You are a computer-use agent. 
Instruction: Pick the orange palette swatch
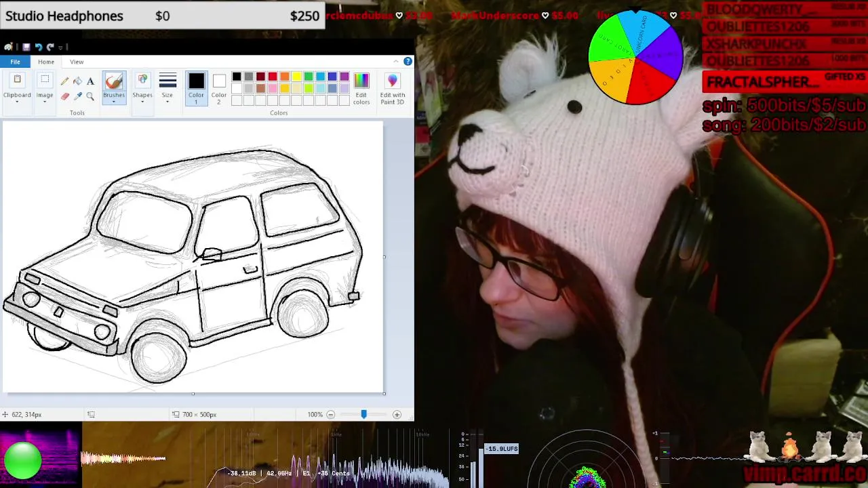[284, 77]
